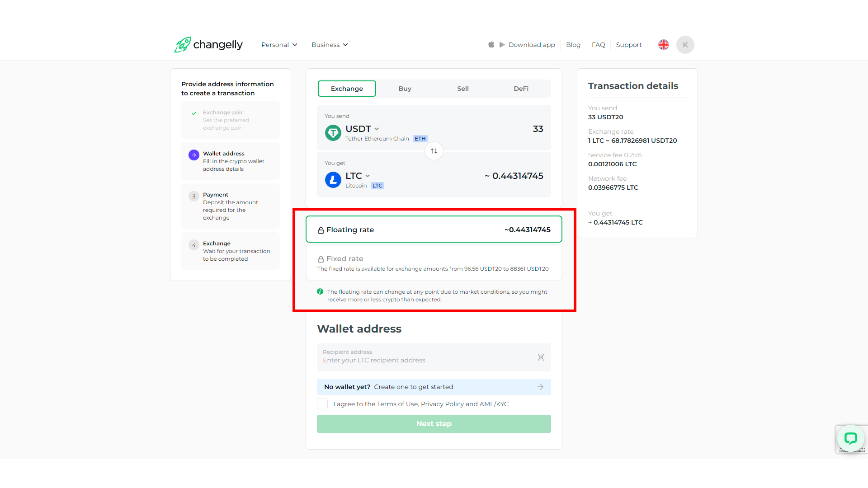Click the Floating rate lock icon

coord(321,230)
